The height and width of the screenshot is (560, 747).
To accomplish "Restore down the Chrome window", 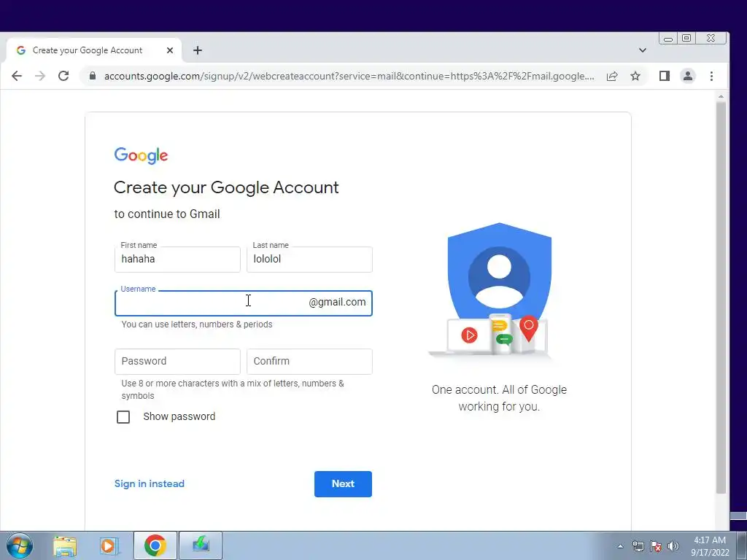I will pyautogui.click(x=686, y=38).
